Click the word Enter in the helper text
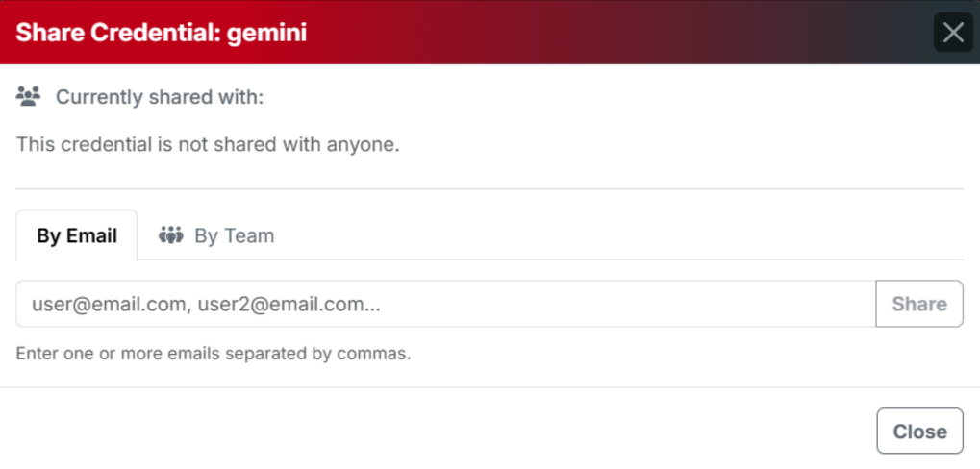Image resolution: width=980 pixels, height=469 pixels. point(37,354)
